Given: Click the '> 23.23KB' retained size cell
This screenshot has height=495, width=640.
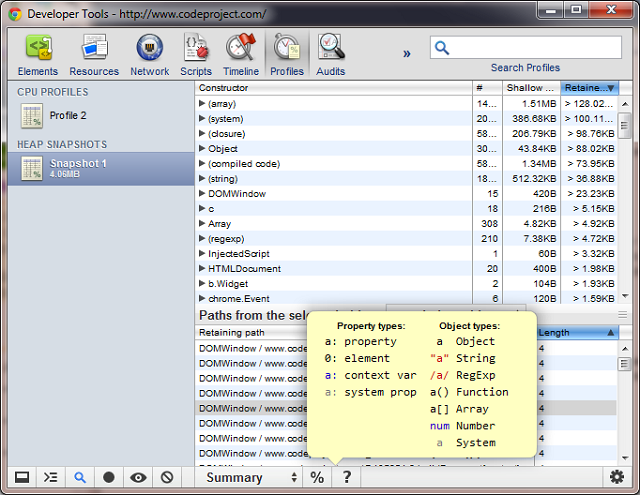Looking at the screenshot, I should click(589, 193).
